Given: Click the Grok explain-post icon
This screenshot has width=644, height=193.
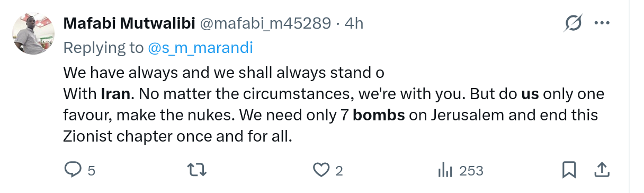Looking at the screenshot, I should click(x=574, y=23).
